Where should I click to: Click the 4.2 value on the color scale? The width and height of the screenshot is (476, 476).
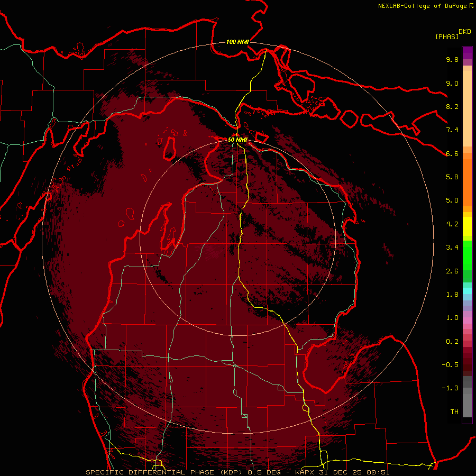coord(452,224)
